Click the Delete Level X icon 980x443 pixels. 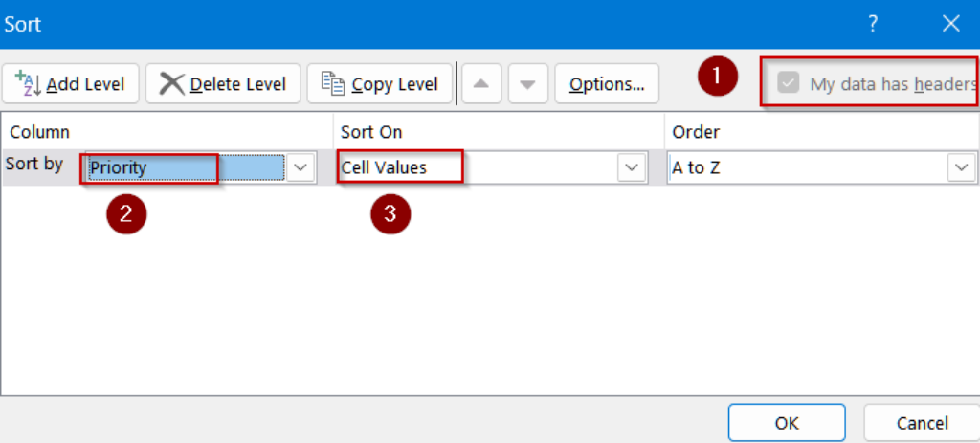(172, 84)
